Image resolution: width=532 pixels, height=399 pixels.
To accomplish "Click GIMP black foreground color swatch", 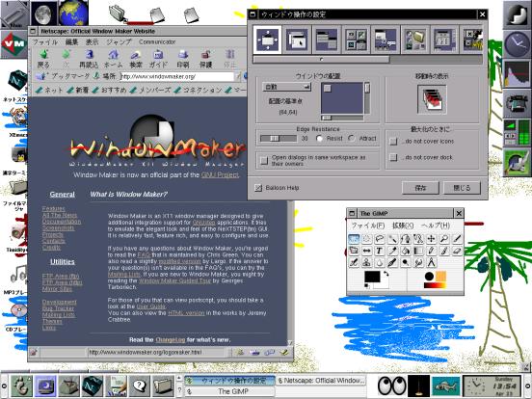I will point(372,277).
